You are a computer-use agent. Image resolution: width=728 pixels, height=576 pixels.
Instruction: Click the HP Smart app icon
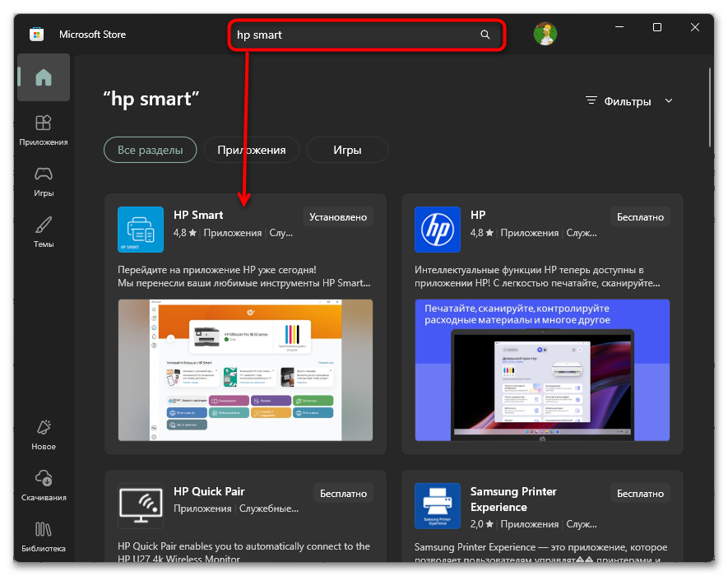point(141,230)
